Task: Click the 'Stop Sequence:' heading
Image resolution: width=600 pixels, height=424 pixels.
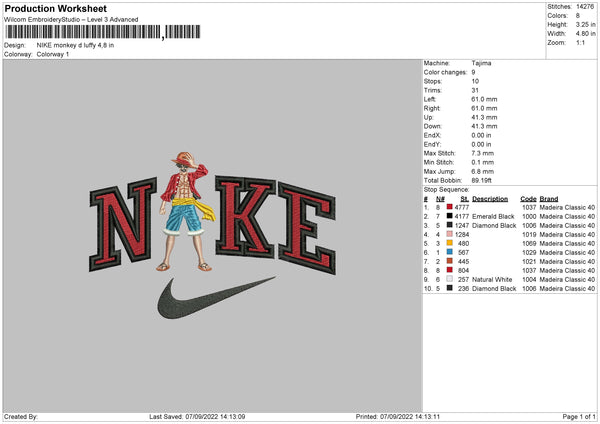Action: point(446,190)
